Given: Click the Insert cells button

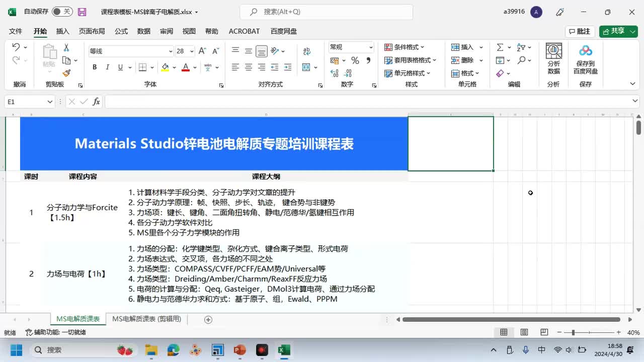Looking at the screenshot, I should coord(462,47).
